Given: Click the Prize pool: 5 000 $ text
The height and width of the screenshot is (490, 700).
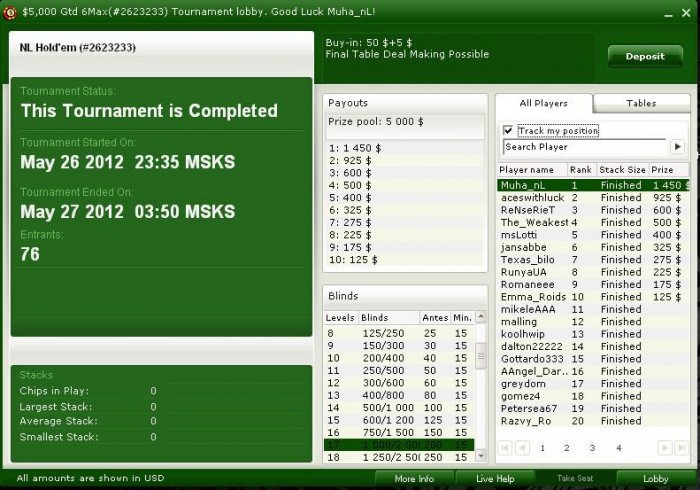Looking at the screenshot, I should point(375,121).
